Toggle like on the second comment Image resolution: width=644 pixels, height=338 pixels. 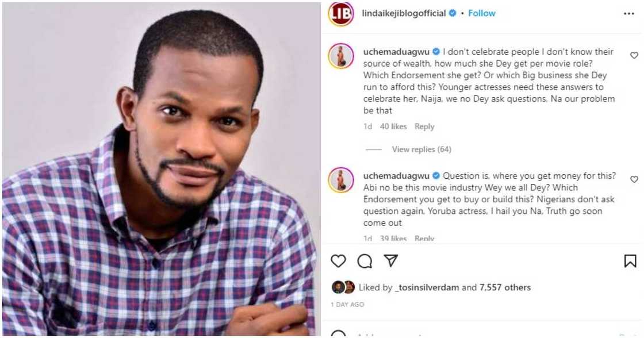click(x=633, y=179)
